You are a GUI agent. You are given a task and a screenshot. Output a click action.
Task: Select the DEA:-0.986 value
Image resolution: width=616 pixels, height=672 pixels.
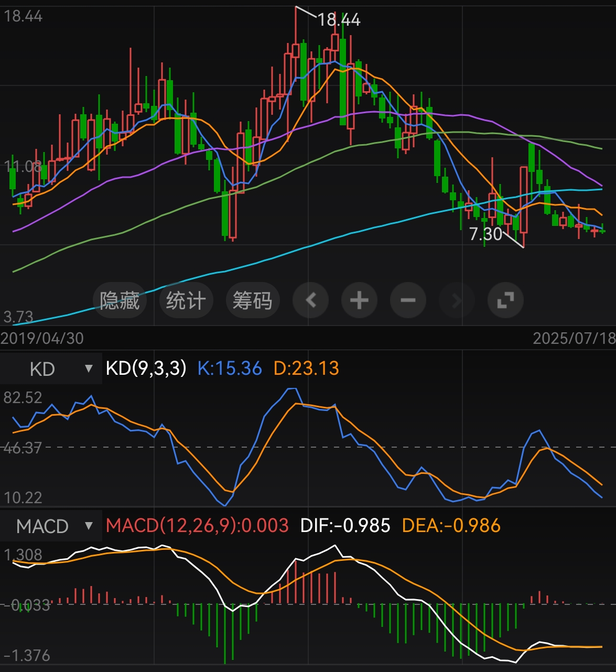(x=451, y=525)
